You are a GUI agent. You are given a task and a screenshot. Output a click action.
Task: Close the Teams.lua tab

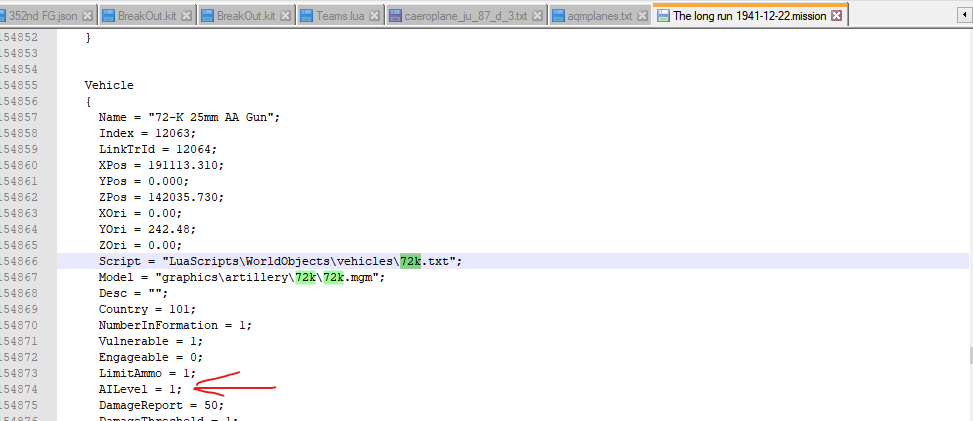pyautogui.click(x=374, y=16)
